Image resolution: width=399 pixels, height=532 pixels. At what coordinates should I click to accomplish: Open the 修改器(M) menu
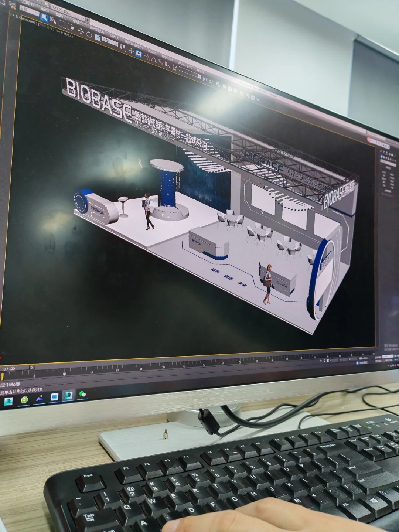coord(97,30)
